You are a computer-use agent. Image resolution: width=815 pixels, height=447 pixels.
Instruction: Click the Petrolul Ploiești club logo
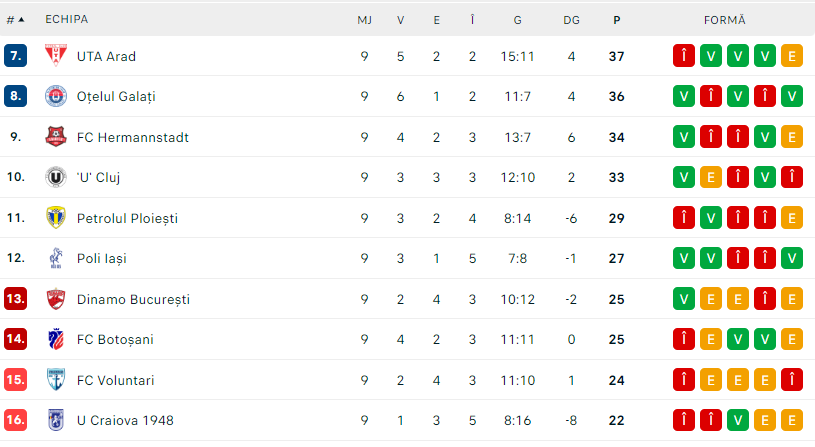pos(55,218)
